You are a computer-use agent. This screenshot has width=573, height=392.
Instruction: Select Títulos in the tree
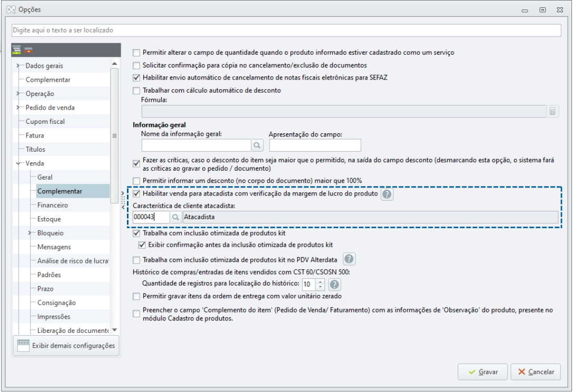point(35,149)
